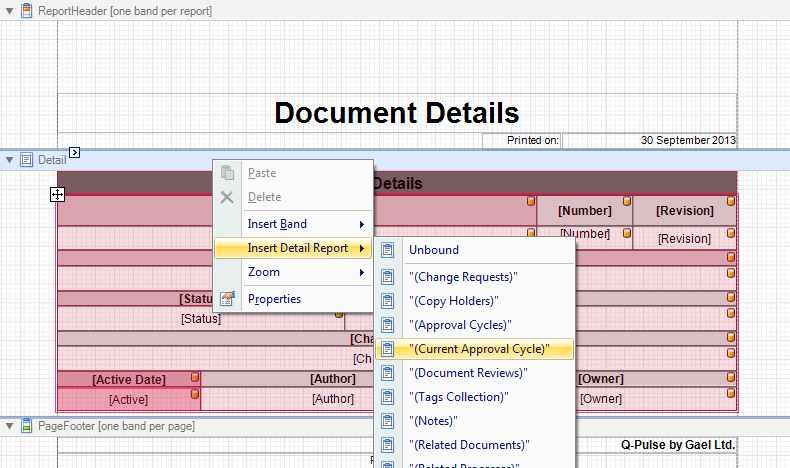Screen dimensions: 790x468
Task: Open Properties from context menu
Action: click(x=293, y=299)
